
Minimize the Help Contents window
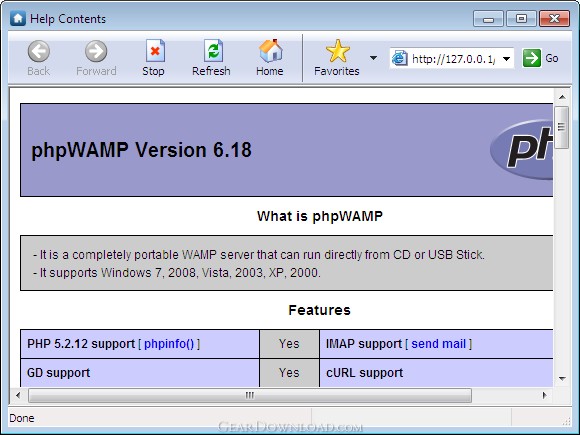point(488,18)
